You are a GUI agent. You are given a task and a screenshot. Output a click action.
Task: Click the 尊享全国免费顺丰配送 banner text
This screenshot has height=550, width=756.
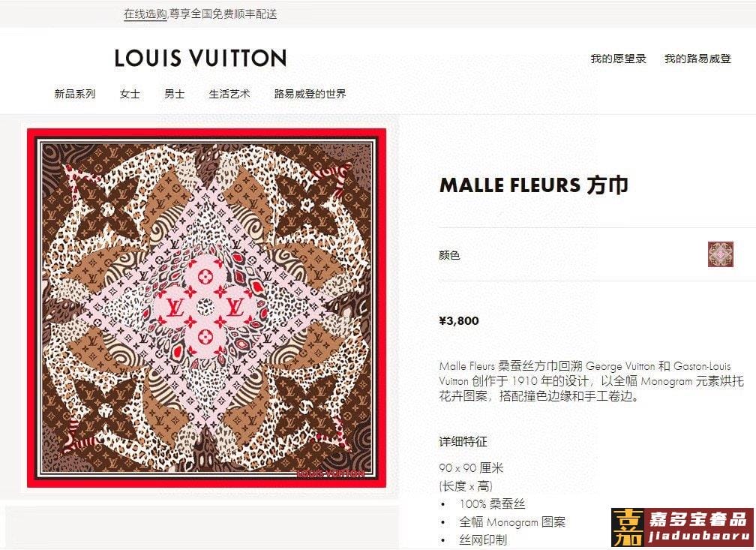click(x=223, y=14)
